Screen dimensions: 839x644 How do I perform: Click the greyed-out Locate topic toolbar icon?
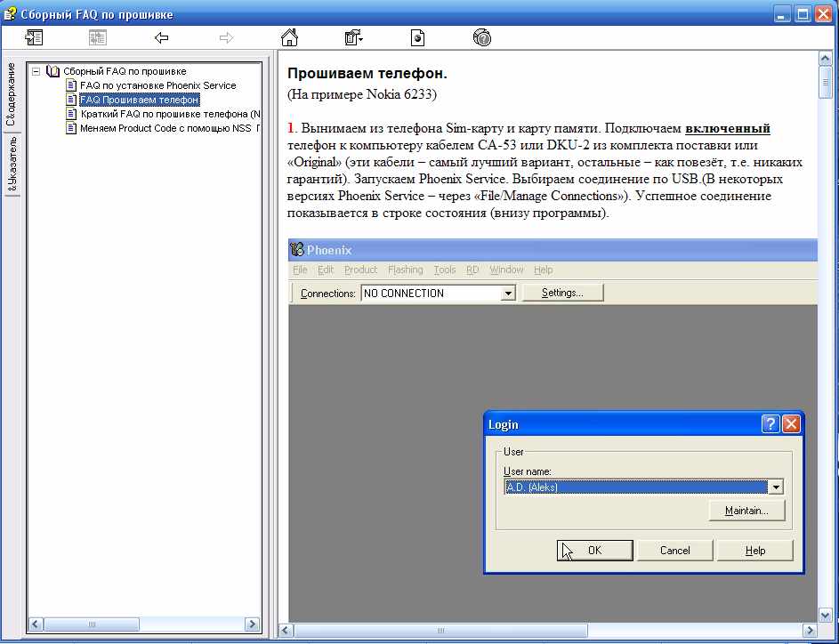point(97,37)
